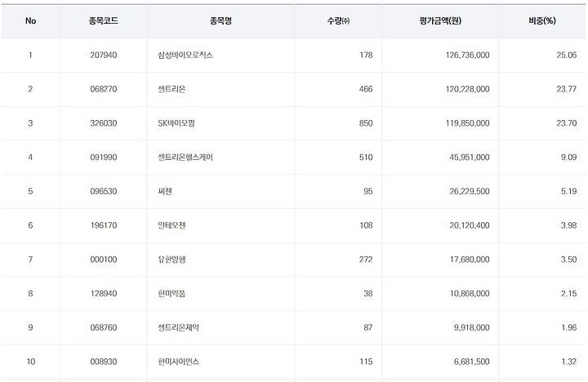
Task: Select stock name 한미사이언스
Action: point(179,362)
